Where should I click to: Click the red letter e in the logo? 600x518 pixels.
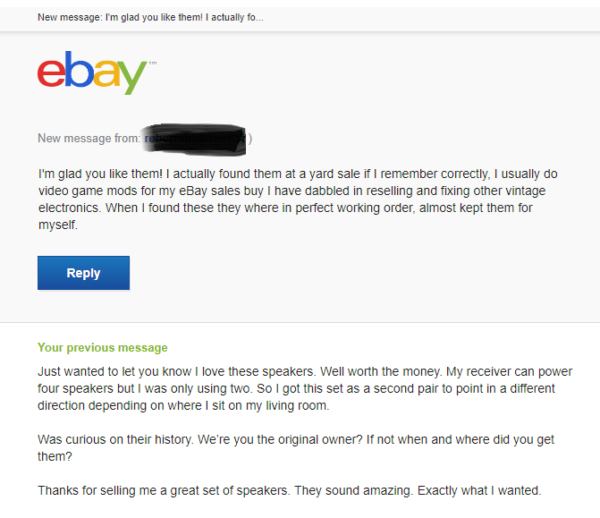[51, 73]
